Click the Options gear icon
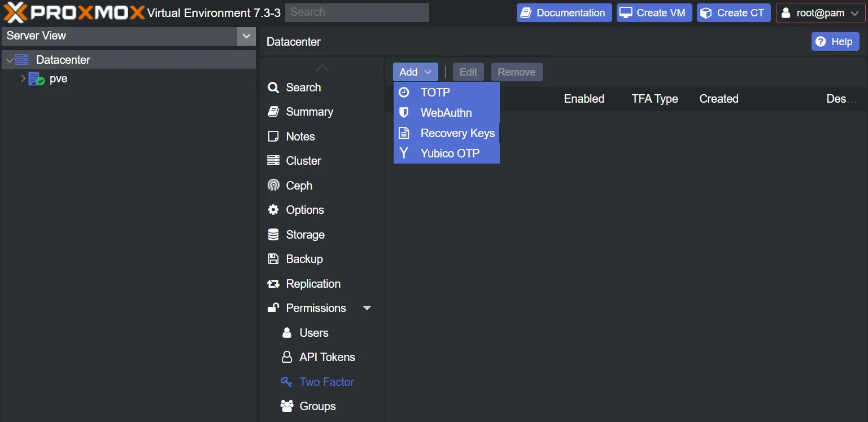Image resolution: width=868 pixels, height=422 pixels. tap(273, 210)
